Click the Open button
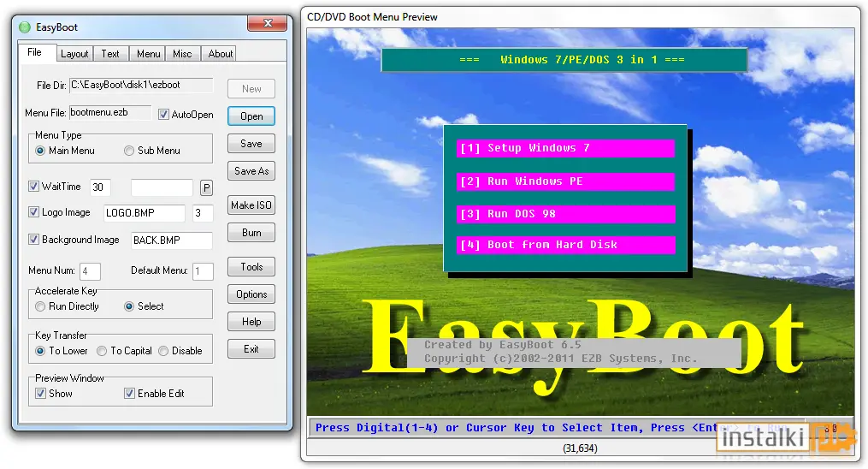 pyautogui.click(x=251, y=116)
